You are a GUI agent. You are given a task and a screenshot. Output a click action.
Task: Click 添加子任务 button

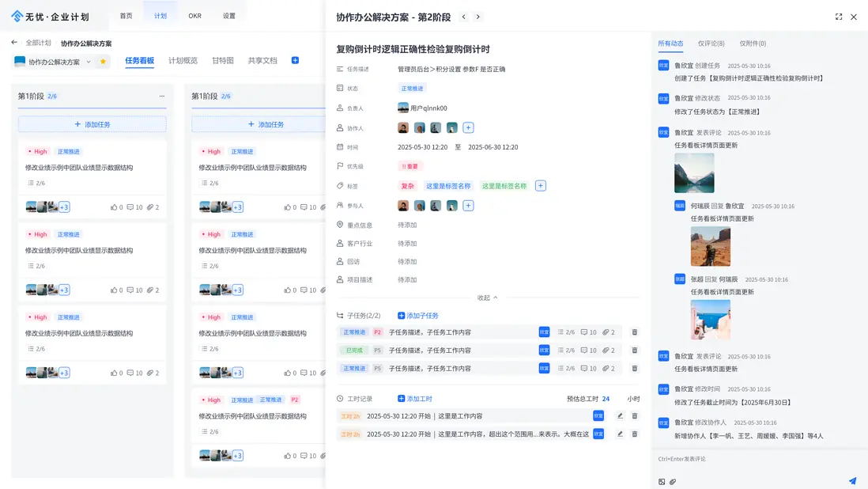(418, 316)
